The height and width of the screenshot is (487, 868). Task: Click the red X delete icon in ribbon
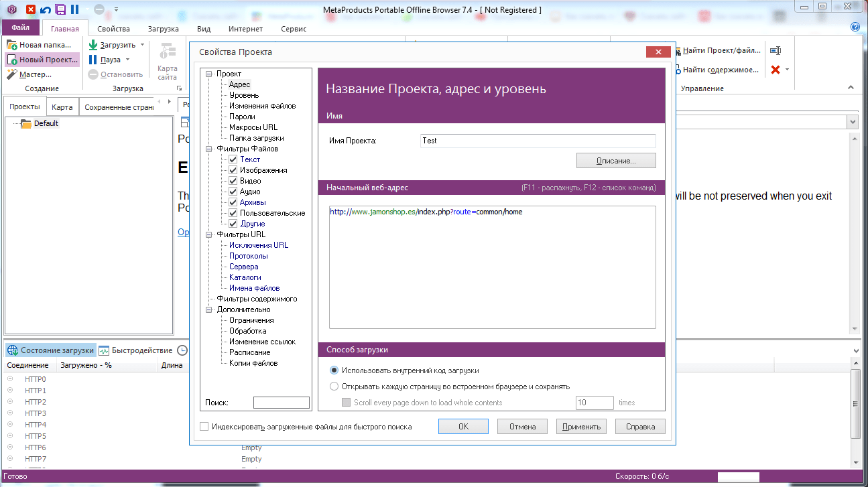tap(776, 69)
